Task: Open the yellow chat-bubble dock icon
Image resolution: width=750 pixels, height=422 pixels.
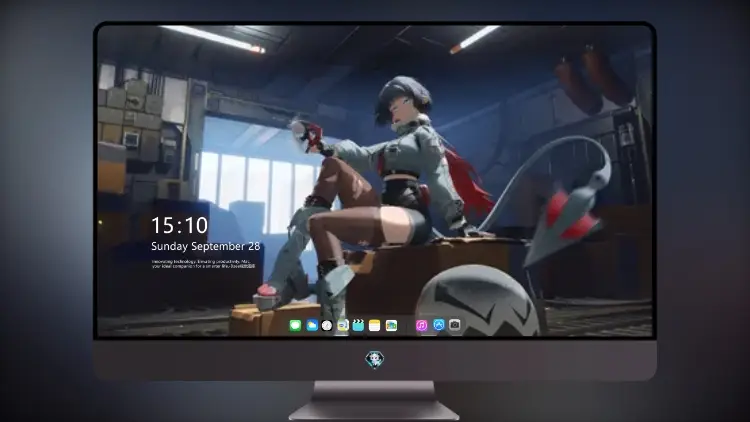Action: click(x=342, y=325)
